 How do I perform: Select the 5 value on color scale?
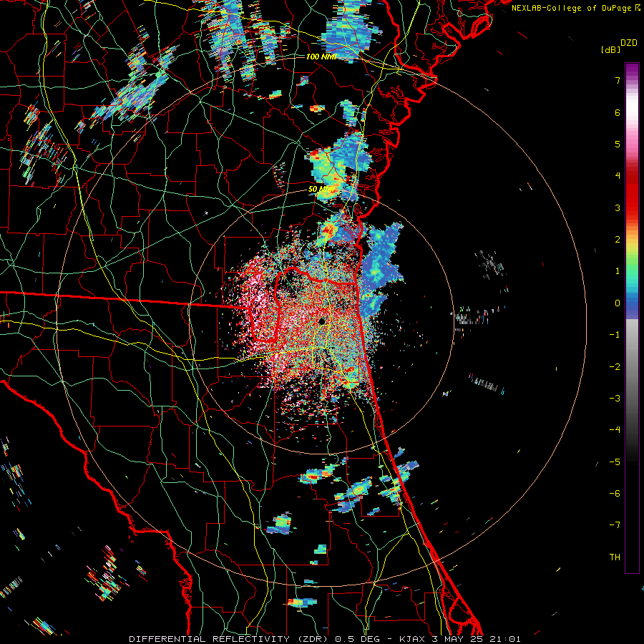618,144
